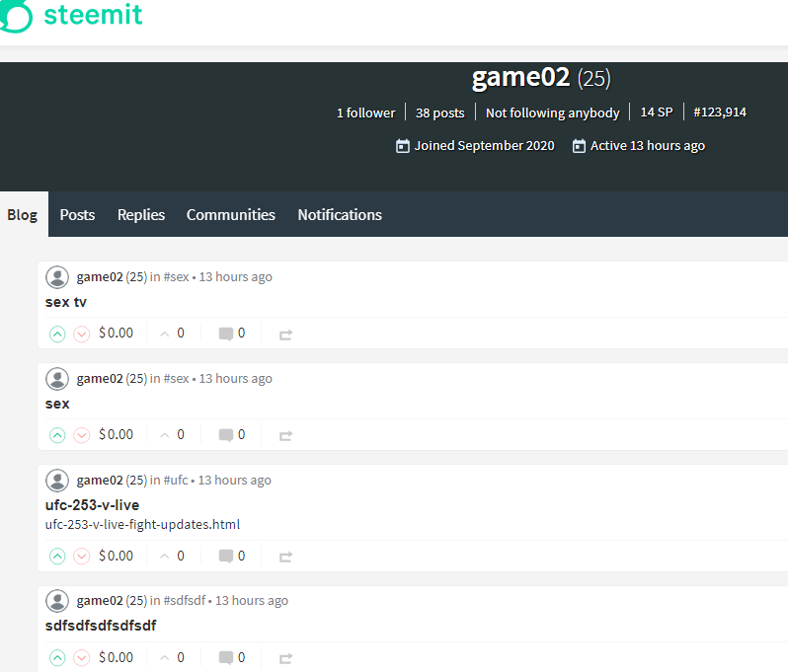Open "Not following anybody" link
This screenshot has height=672, width=788.
click(552, 113)
